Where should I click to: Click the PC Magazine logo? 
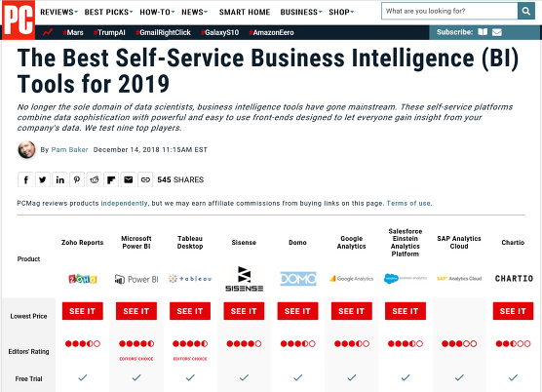(x=19, y=20)
